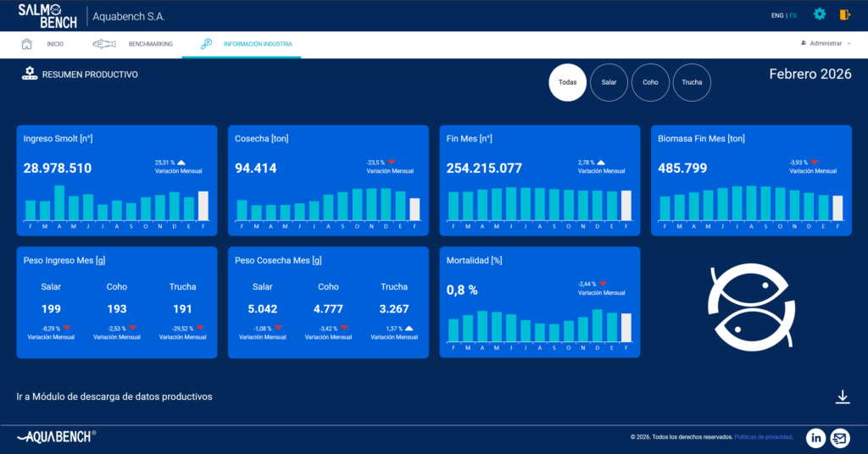Image resolution: width=868 pixels, height=454 pixels.
Task: Open the LinkedIn icon in footer
Action: coord(815,437)
